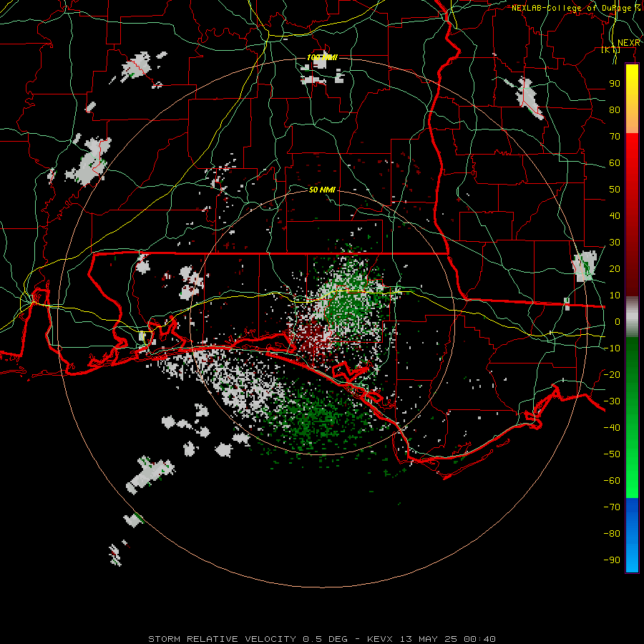
Task: Click the 00:40 timestamp in the caption
Action: click(479, 639)
